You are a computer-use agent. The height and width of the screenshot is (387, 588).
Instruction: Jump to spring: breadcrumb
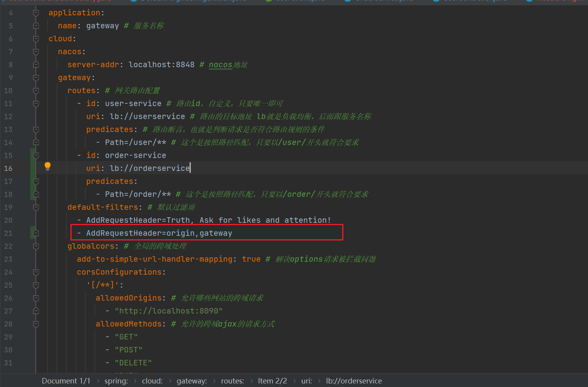116,381
